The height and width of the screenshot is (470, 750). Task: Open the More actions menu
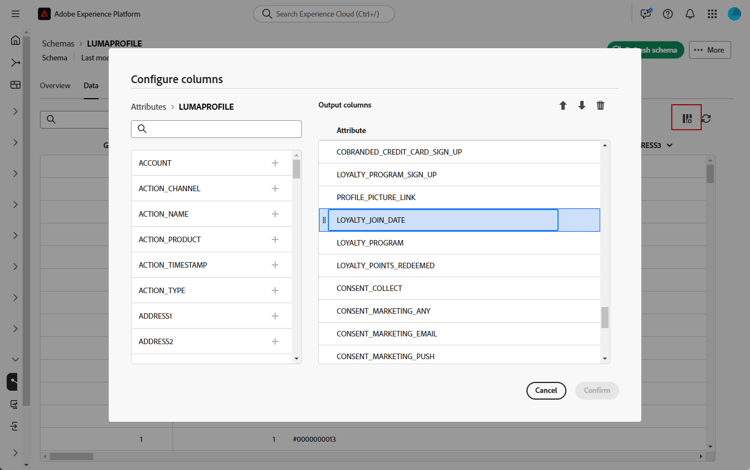tap(710, 50)
